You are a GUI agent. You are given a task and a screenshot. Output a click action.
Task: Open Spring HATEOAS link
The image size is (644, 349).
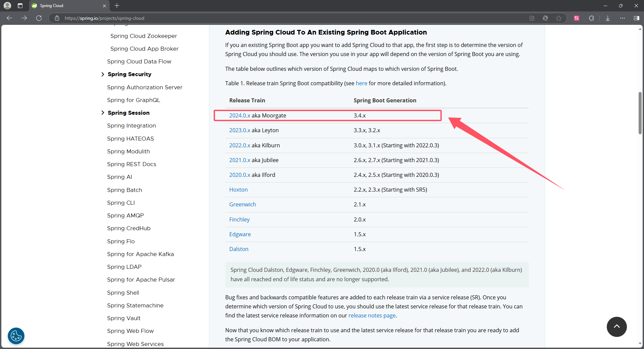click(130, 139)
